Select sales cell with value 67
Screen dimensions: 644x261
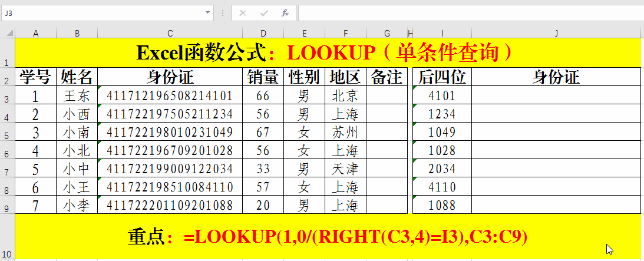pos(263,132)
